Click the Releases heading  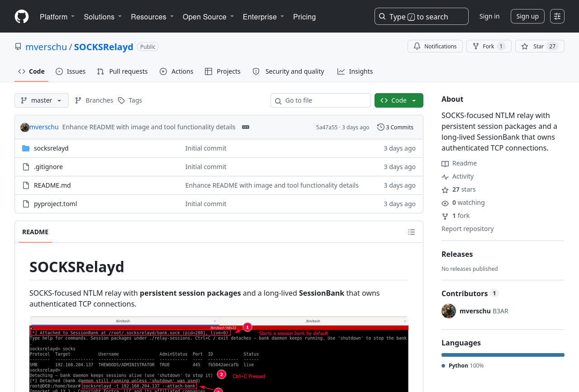tap(457, 254)
